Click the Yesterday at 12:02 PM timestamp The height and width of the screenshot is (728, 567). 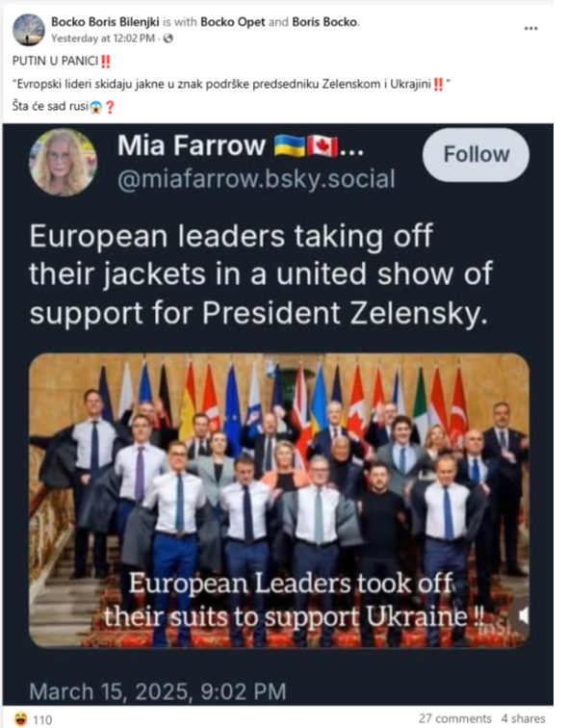103,39
